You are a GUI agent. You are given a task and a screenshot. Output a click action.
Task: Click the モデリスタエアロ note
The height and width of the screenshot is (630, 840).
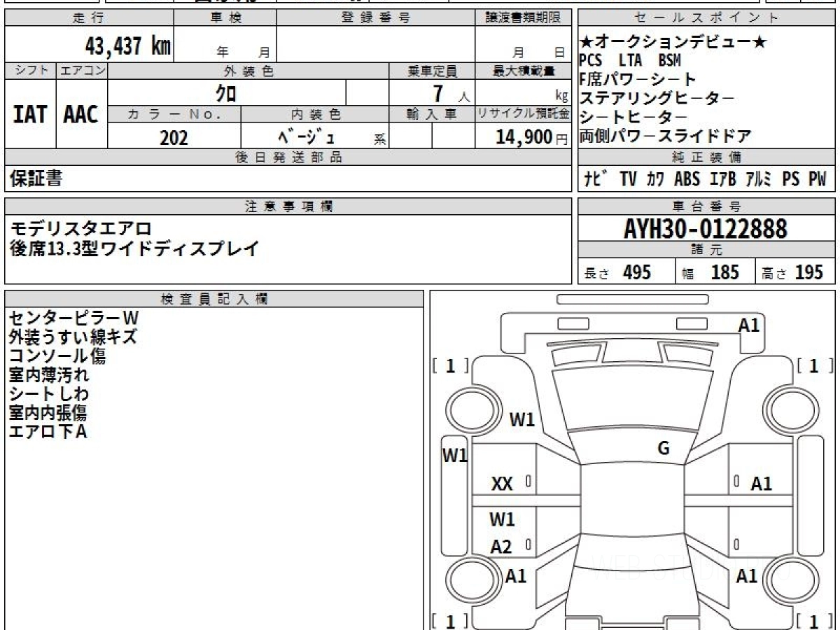80,228
